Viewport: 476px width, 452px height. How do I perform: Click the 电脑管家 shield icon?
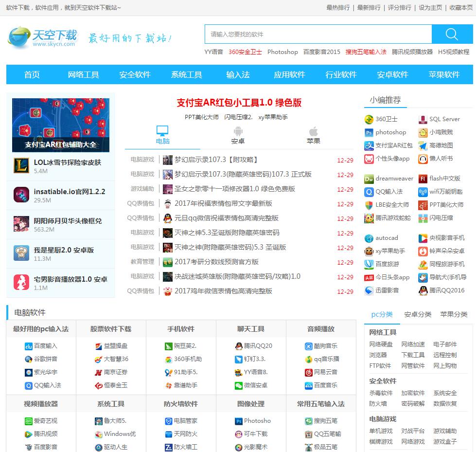click(169, 421)
